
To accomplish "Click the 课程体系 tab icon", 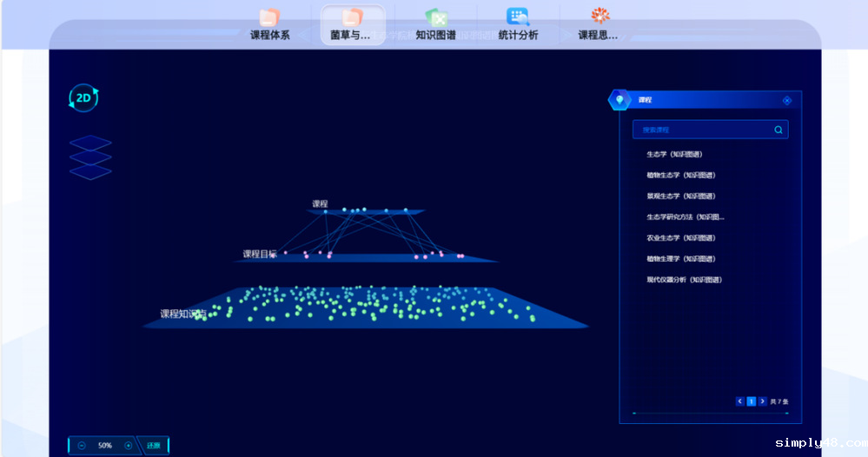I will (269, 17).
